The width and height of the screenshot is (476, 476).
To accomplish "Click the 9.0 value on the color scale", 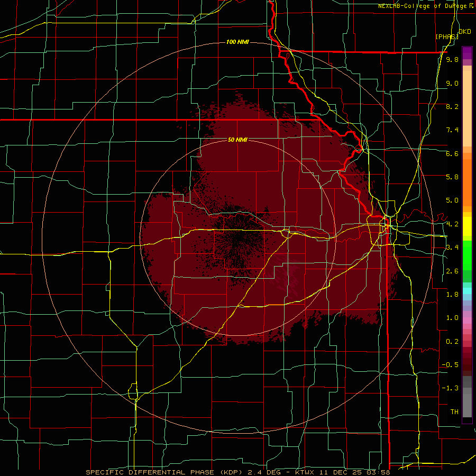I will (452, 84).
